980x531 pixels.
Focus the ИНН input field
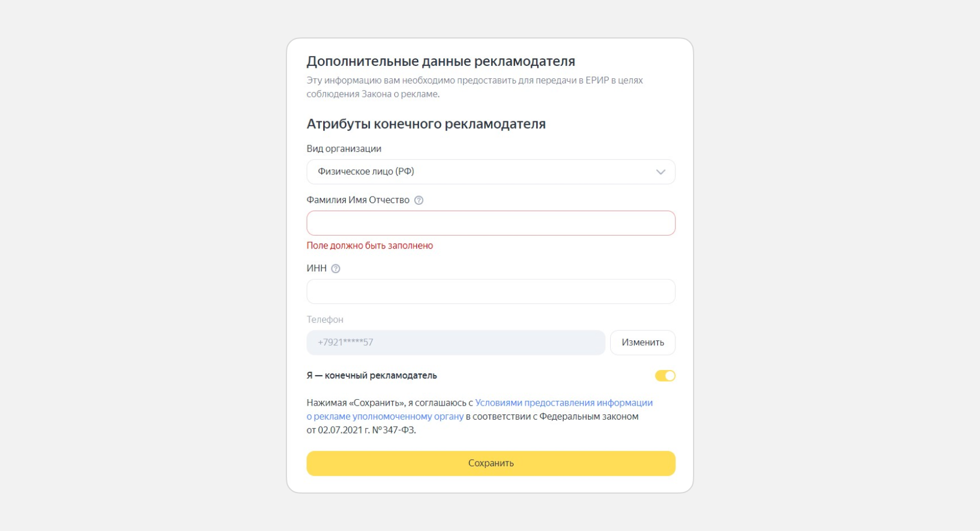(491, 291)
